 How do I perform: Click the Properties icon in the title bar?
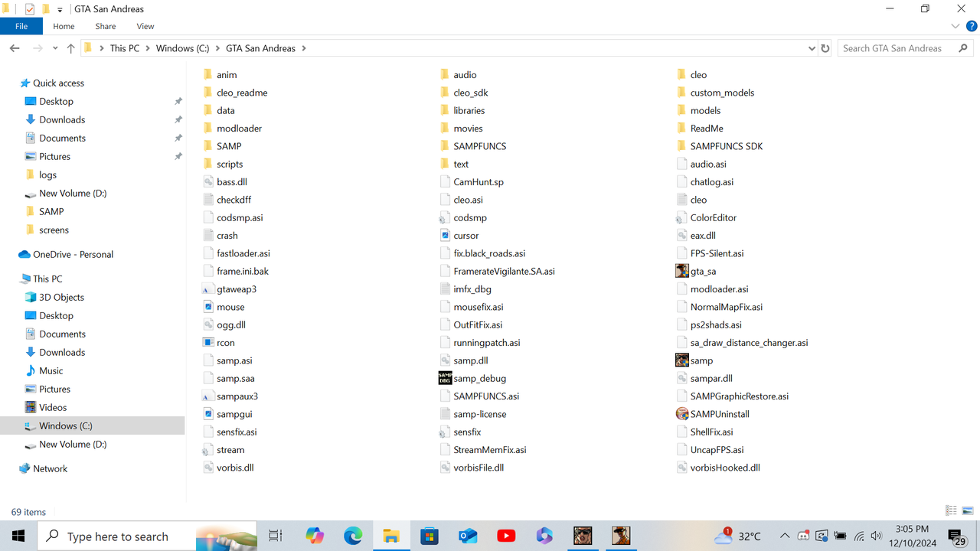point(30,9)
